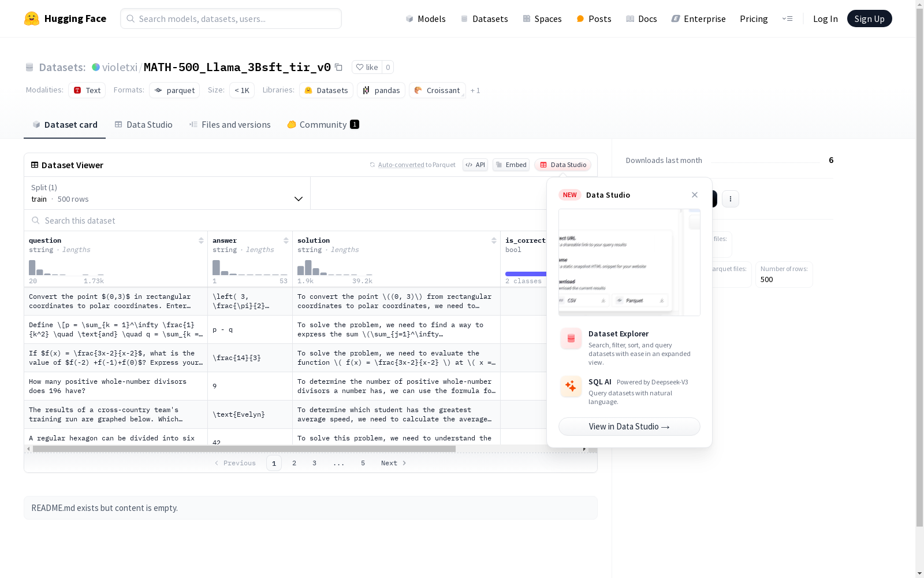This screenshot has height=578, width=924.
Task: Click the violetxi user avatar
Action: (96, 67)
